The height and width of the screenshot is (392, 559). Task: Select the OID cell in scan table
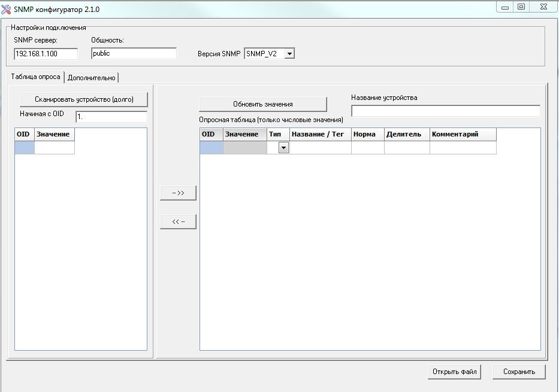coord(25,148)
